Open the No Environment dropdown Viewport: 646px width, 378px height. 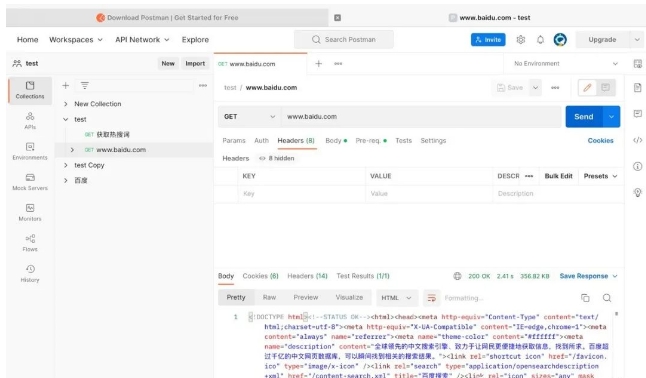[565, 63]
